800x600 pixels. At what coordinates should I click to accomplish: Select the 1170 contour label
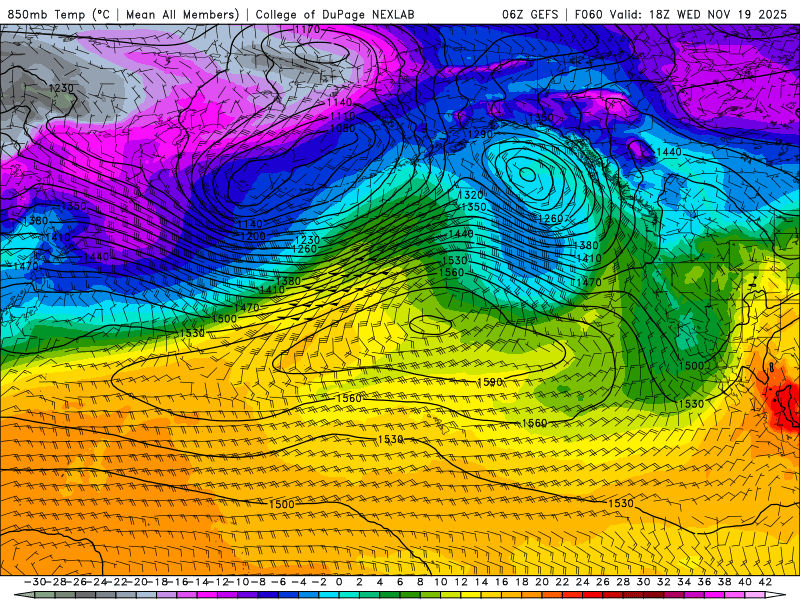pyautogui.click(x=307, y=29)
